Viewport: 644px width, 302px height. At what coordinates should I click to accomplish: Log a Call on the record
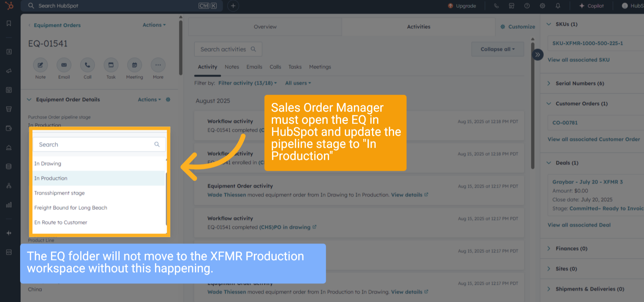[87, 65]
